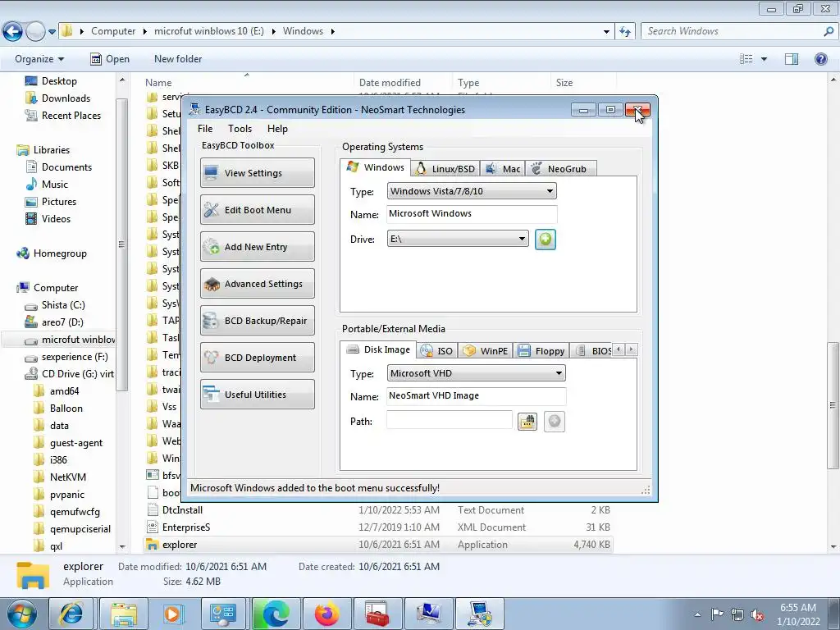Open Explorer help icon

tap(820, 59)
